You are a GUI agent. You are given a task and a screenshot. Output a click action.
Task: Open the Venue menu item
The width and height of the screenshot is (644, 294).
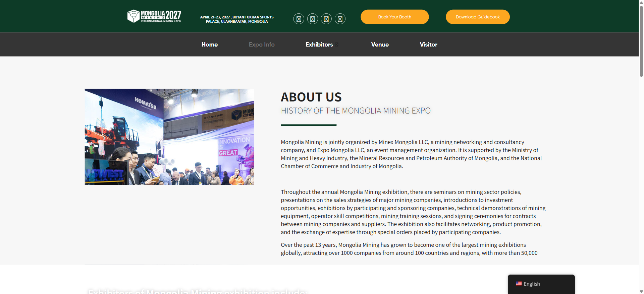click(380, 45)
